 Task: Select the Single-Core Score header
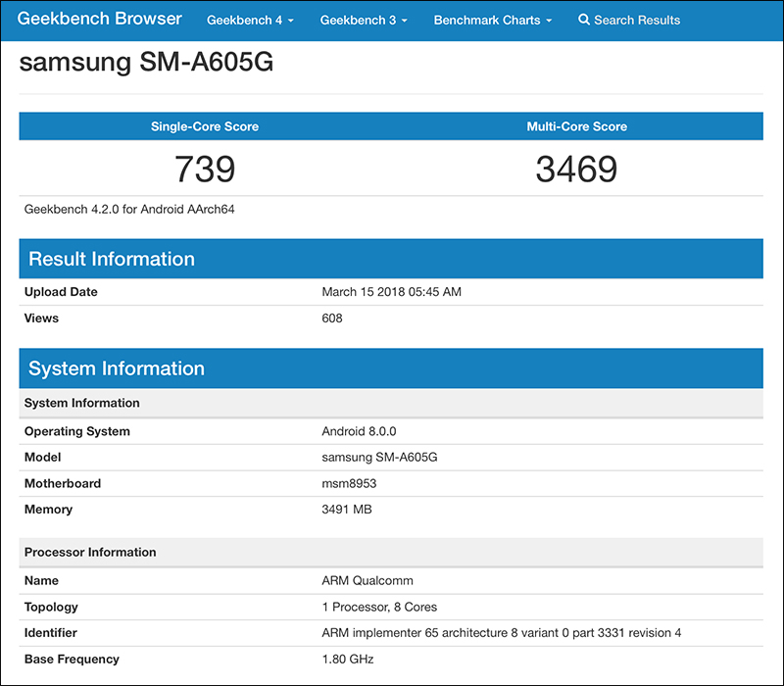pos(205,125)
